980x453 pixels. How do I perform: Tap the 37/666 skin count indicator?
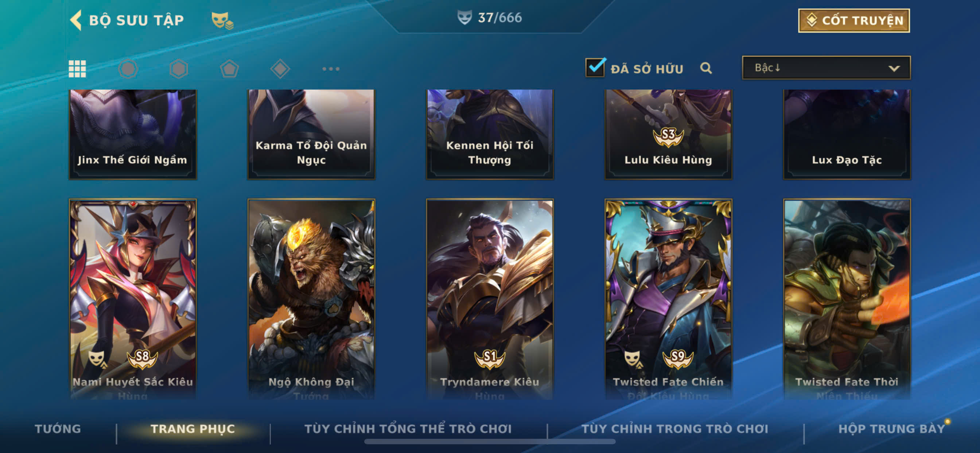pos(490,18)
